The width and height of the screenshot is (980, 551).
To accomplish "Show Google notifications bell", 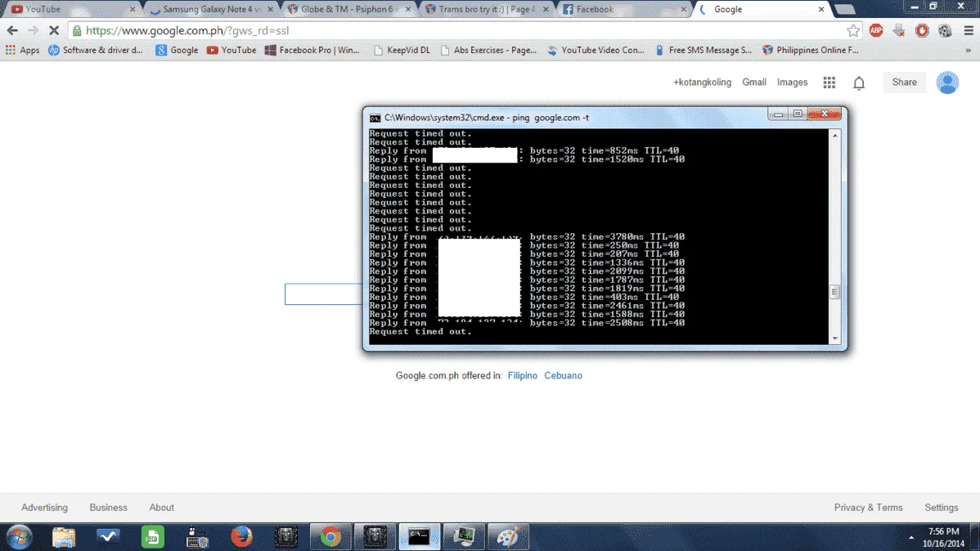I will [860, 83].
